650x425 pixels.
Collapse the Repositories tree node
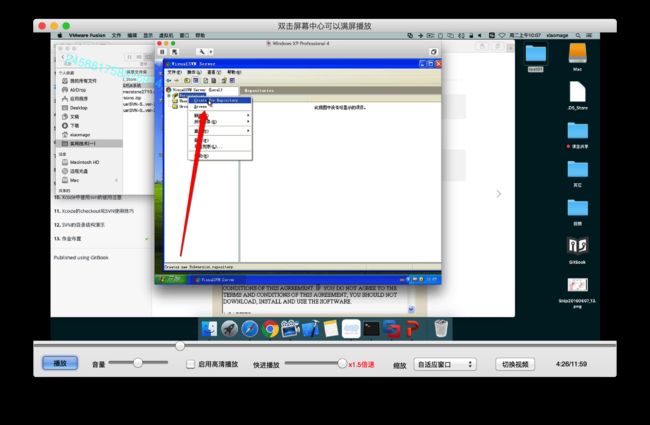[x=168, y=96]
